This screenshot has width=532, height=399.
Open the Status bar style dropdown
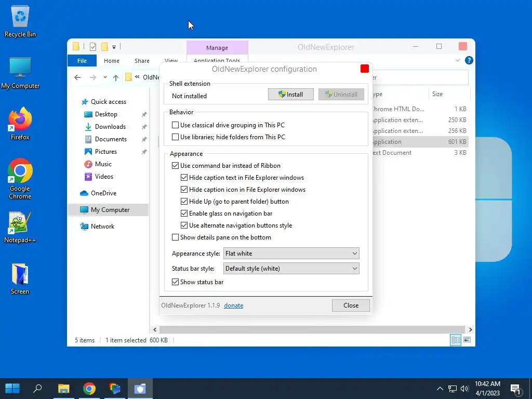291,269
